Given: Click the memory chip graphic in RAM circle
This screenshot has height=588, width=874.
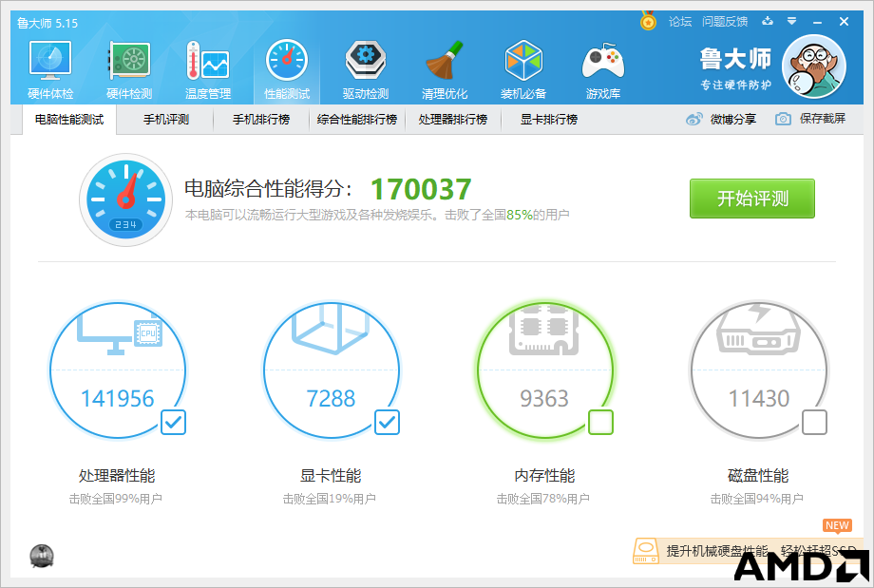Looking at the screenshot, I should coord(544,330).
